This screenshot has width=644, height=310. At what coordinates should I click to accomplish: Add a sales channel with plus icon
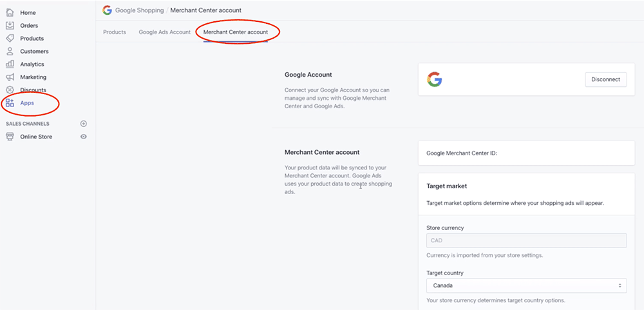[x=83, y=124]
